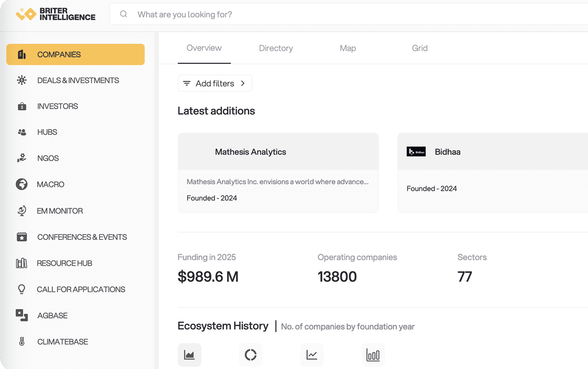Click the Climatebase thermometer icon

coord(22,341)
